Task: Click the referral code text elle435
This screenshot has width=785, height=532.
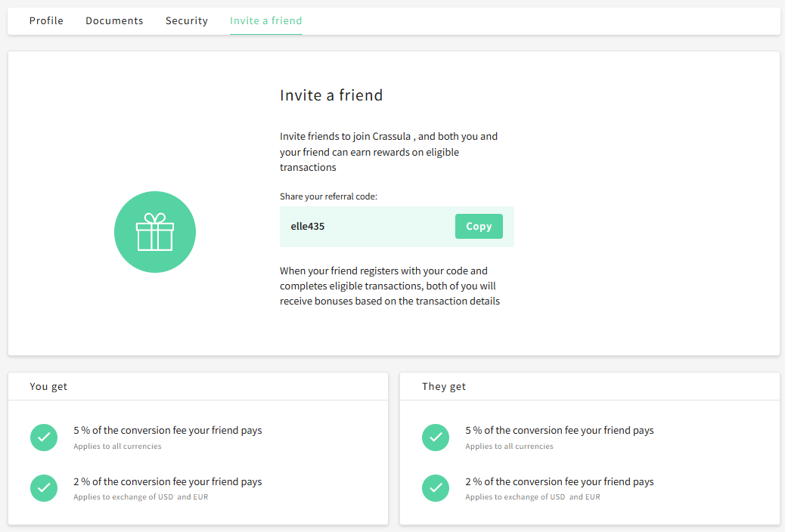Action: click(x=307, y=225)
